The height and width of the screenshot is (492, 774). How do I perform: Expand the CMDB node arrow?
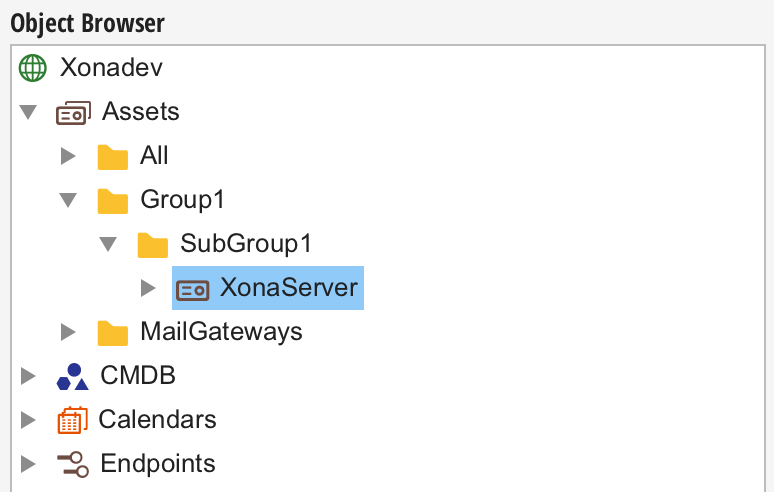28,376
